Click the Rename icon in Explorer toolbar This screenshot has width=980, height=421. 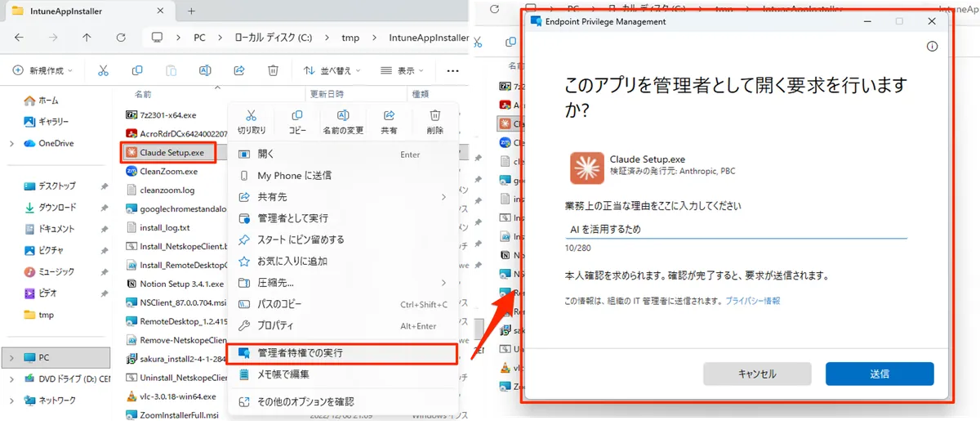click(206, 71)
